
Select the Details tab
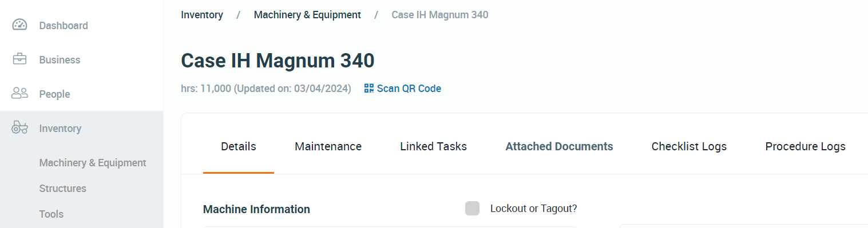pos(239,146)
